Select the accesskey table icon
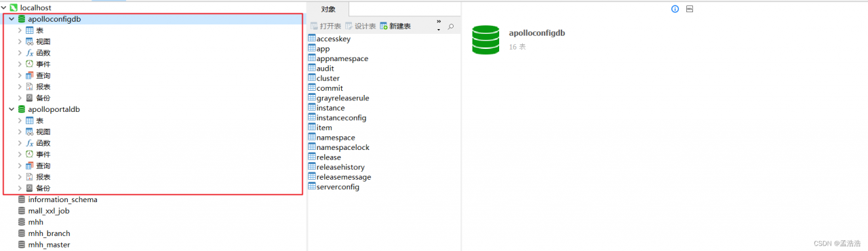The image size is (868, 251). 311,39
